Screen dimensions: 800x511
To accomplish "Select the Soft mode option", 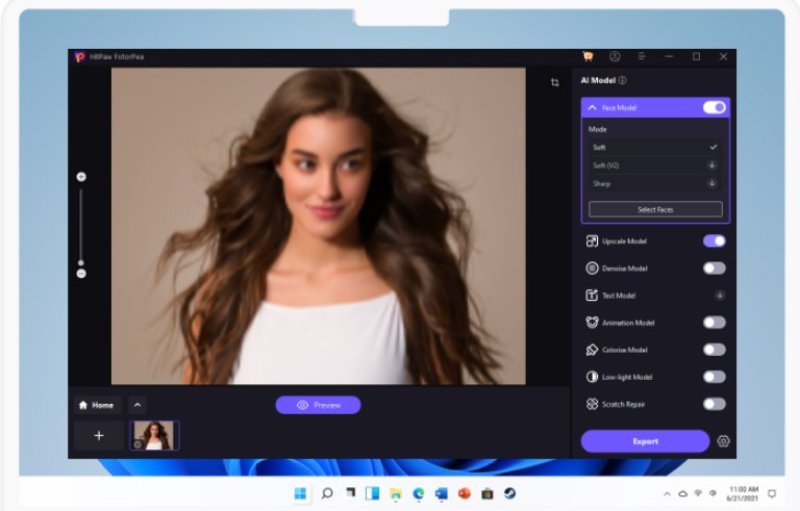I will 655,147.
